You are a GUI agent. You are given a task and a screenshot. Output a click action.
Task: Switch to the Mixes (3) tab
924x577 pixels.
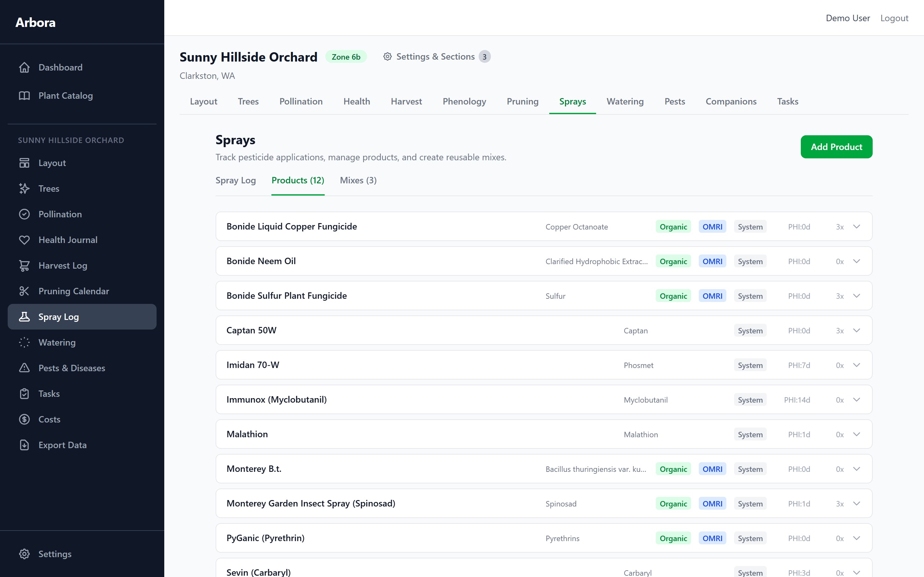358,180
